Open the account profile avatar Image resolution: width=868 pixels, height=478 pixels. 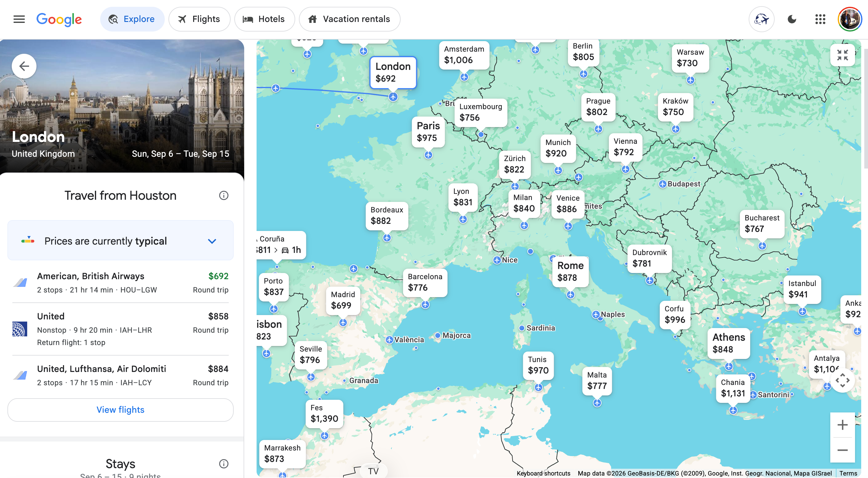[x=850, y=19]
